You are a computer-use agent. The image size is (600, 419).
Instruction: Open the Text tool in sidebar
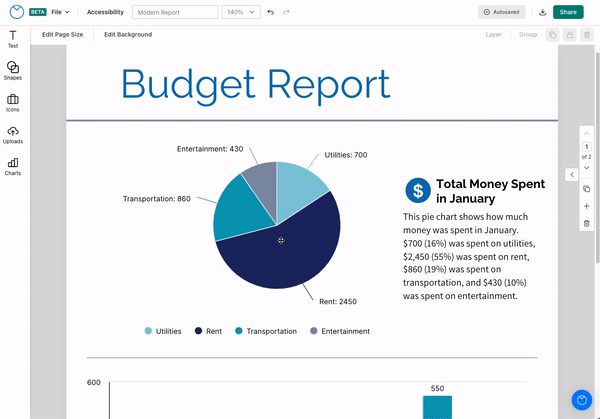13,39
